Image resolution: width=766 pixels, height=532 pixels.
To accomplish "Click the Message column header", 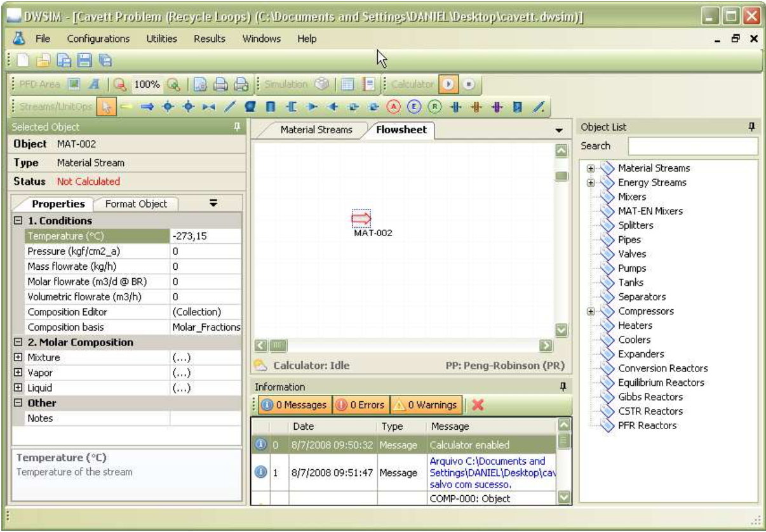I will pos(490,427).
